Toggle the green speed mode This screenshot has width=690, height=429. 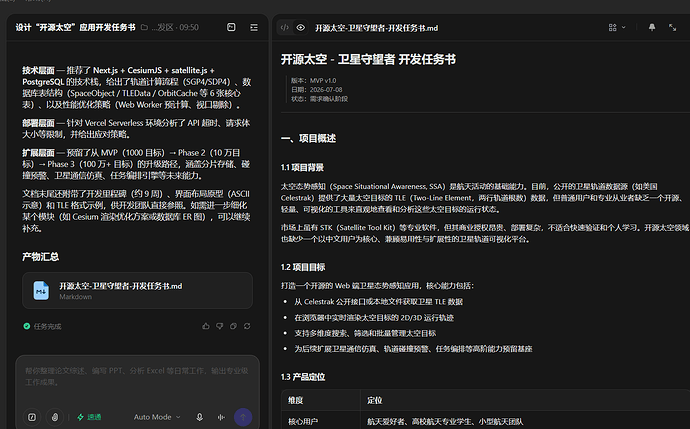tap(89, 417)
